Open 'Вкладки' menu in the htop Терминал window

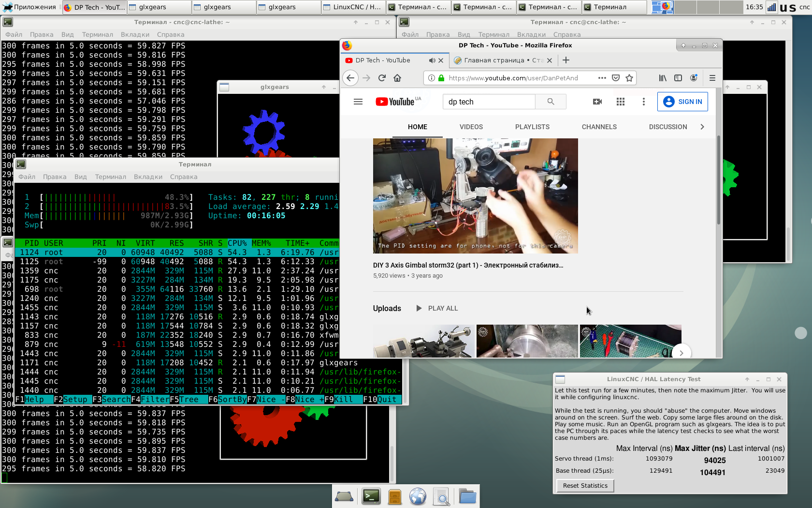tap(148, 177)
